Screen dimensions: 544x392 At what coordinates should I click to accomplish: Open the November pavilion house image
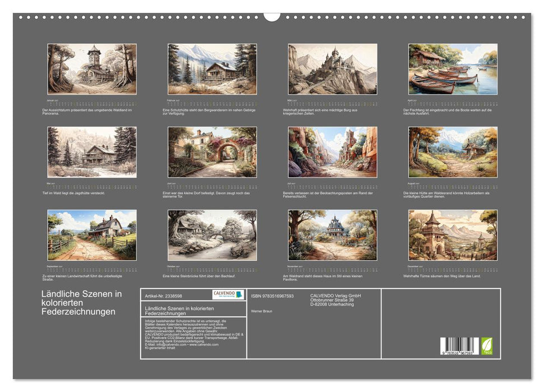click(333, 235)
